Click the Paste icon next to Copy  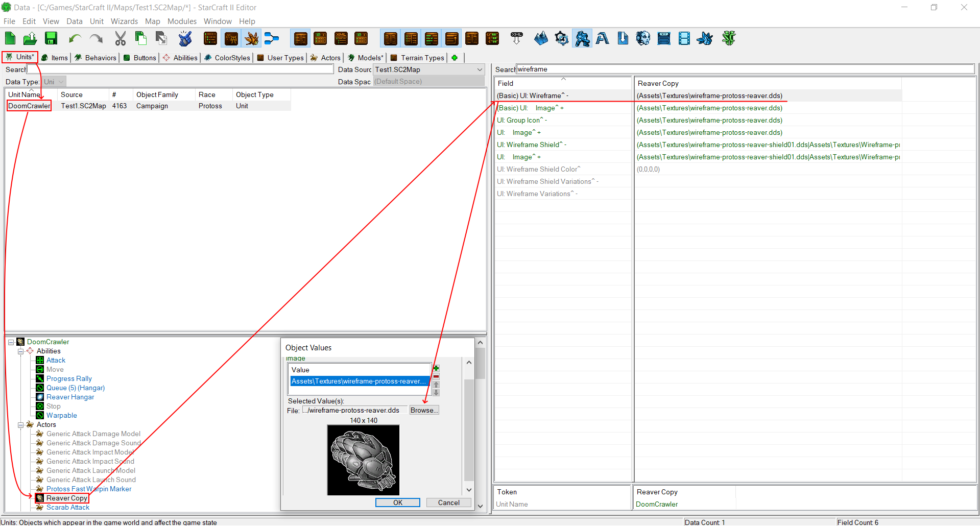(161, 38)
